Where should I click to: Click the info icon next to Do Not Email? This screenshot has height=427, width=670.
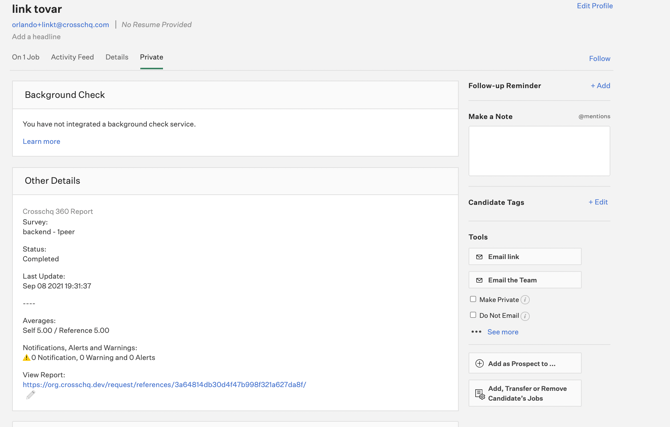pos(526,316)
